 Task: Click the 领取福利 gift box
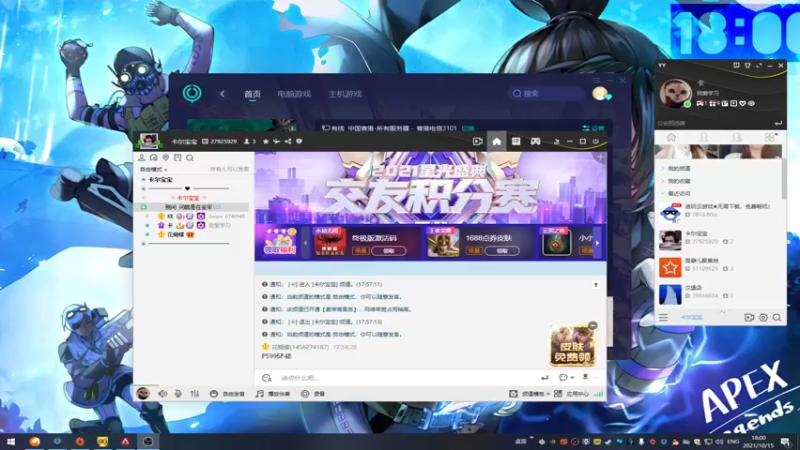[x=279, y=242]
